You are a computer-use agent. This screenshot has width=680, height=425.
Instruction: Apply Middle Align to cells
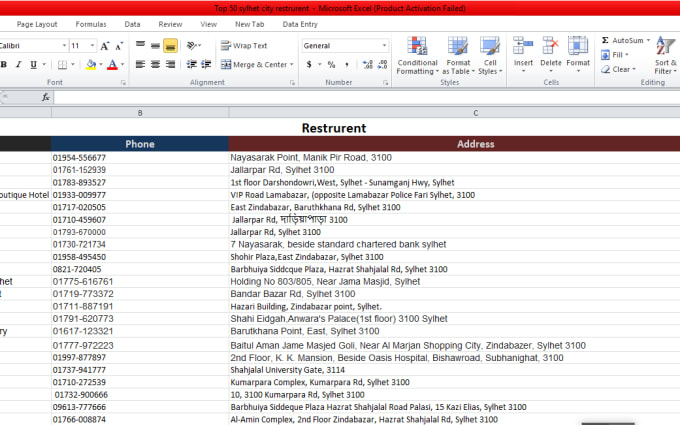pyautogui.click(x=155, y=45)
